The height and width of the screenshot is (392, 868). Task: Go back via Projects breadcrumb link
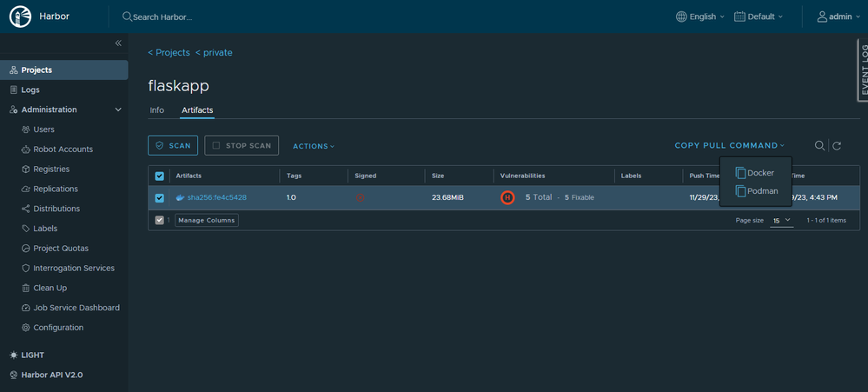pos(169,53)
